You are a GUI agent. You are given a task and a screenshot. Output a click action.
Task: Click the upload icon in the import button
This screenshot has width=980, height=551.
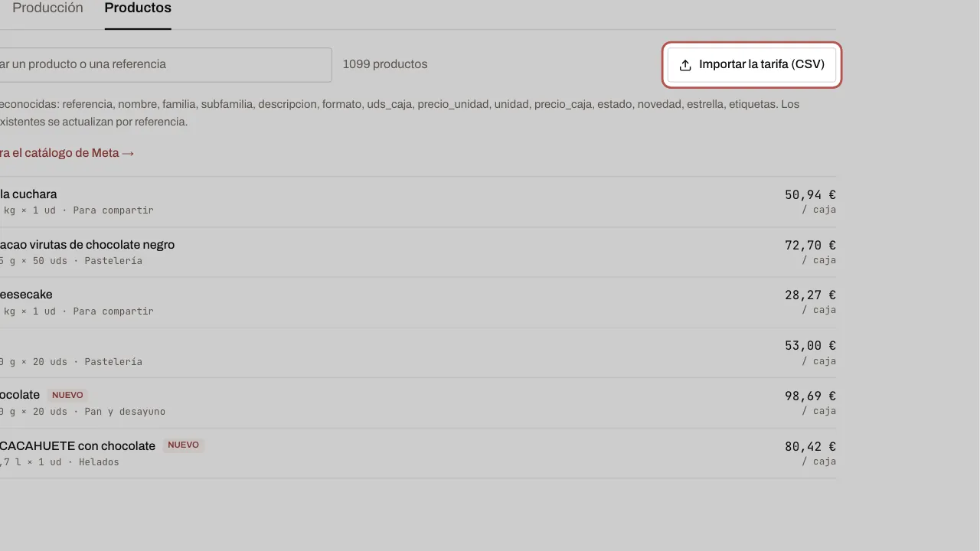click(685, 65)
